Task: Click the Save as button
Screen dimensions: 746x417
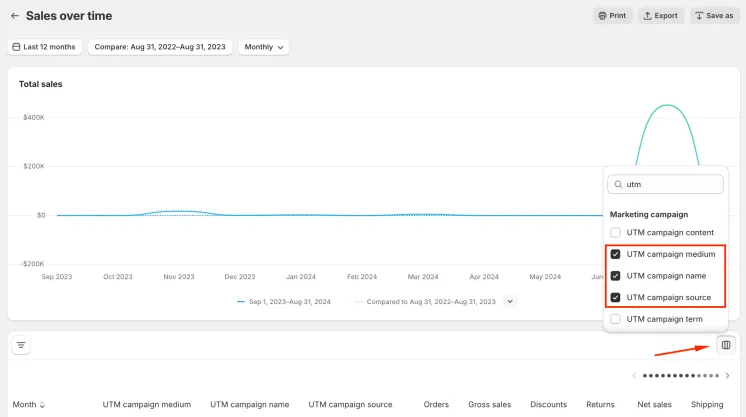Action: [715, 16]
